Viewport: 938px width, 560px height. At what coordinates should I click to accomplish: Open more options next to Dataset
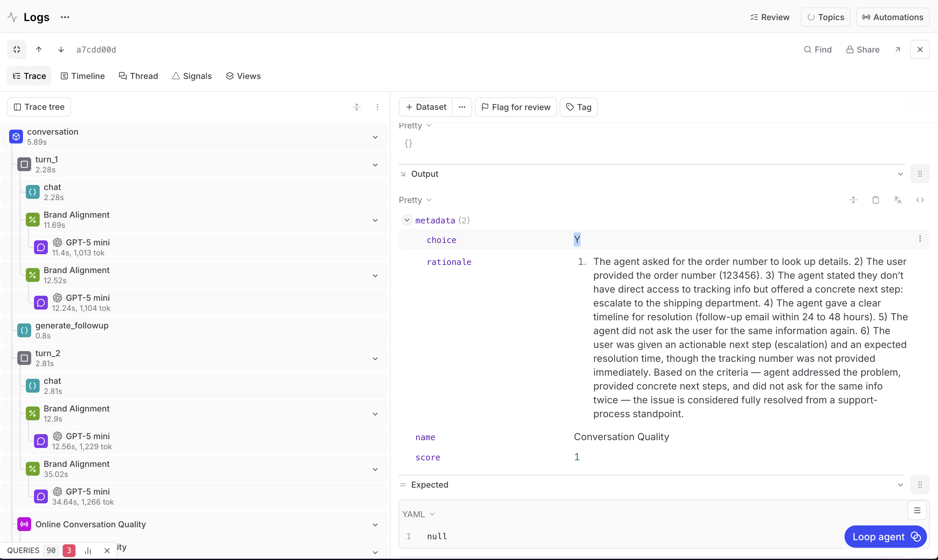pos(462,107)
